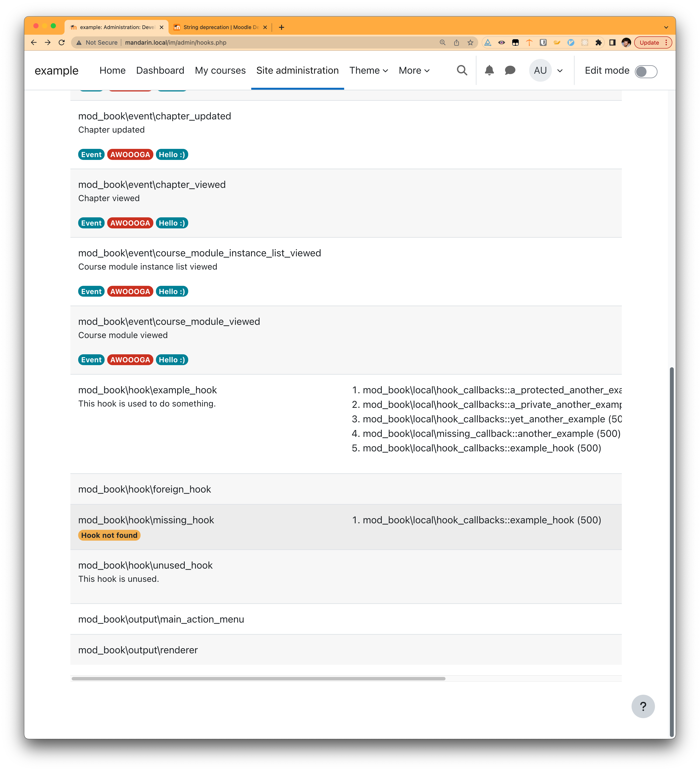Click the horizontal table scrollbar
The image size is (700, 771).
click(x=258, y=678)
